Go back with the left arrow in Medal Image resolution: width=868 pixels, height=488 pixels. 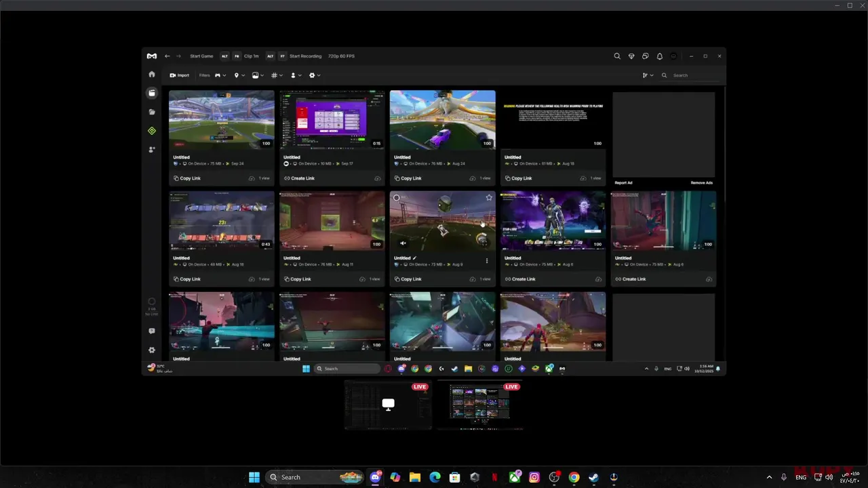click(167, 56)
